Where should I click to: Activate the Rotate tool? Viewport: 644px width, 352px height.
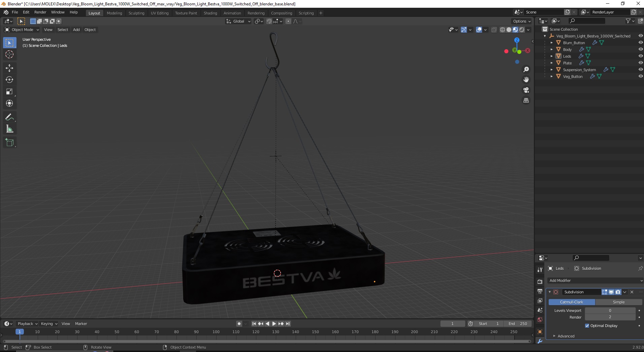[x=9, y=80]
